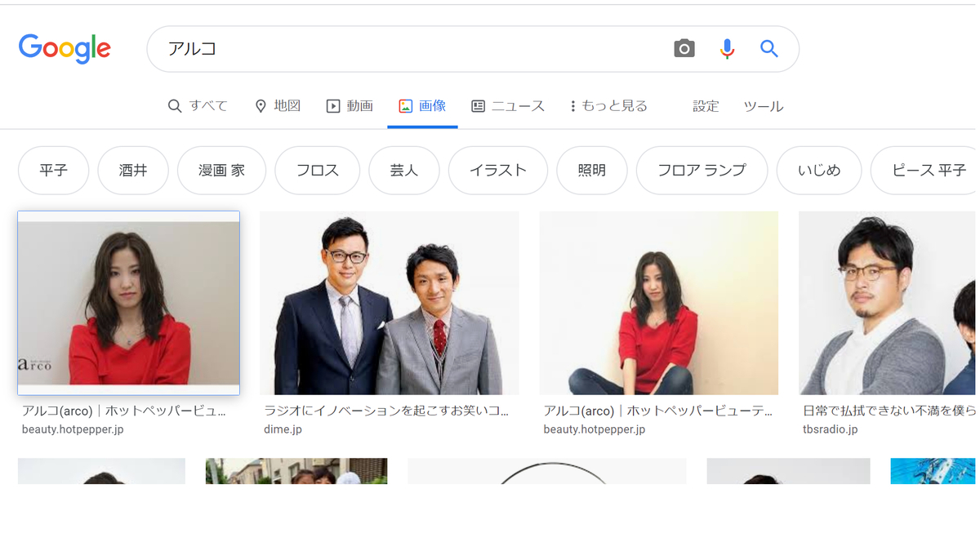Open thumbnail of woman sitting on floor

click(659, 303)
